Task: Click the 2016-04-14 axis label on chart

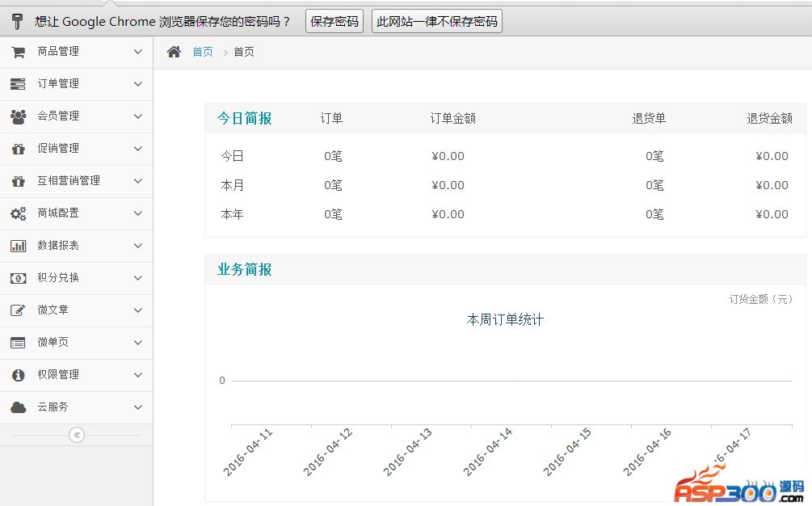Action: point(488,452)
